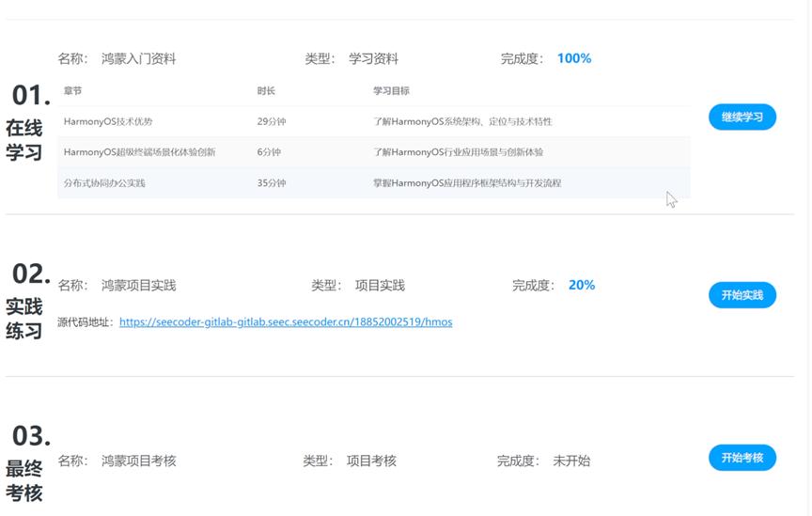This screenshot has height=516, width=812.
Task: Select the HarmonyOS技术优势 chapter row
Action: click(x=374, y=122)
